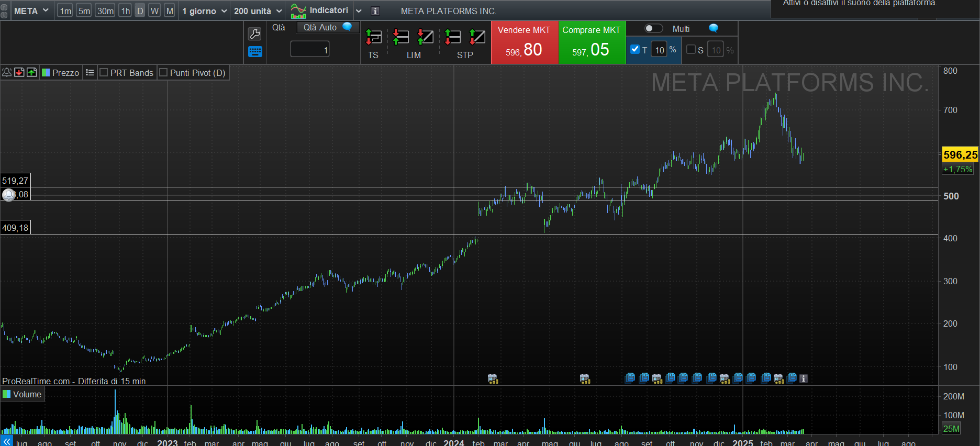Click the 2023 year label on time axis
The image size is (980, 446).
coord(168,443)
